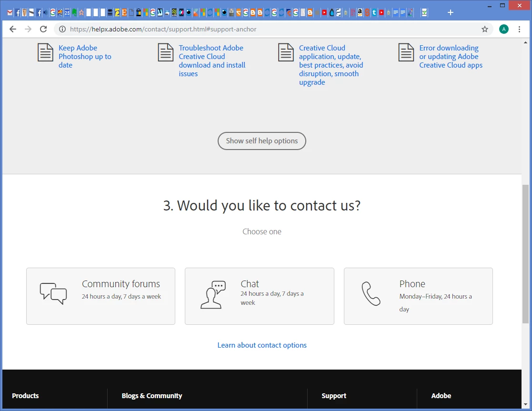Image resolution: width=532 pixels, height=411 pixels.
Task: Switch to the Evernote elephant tab
Action: (74, 13)
